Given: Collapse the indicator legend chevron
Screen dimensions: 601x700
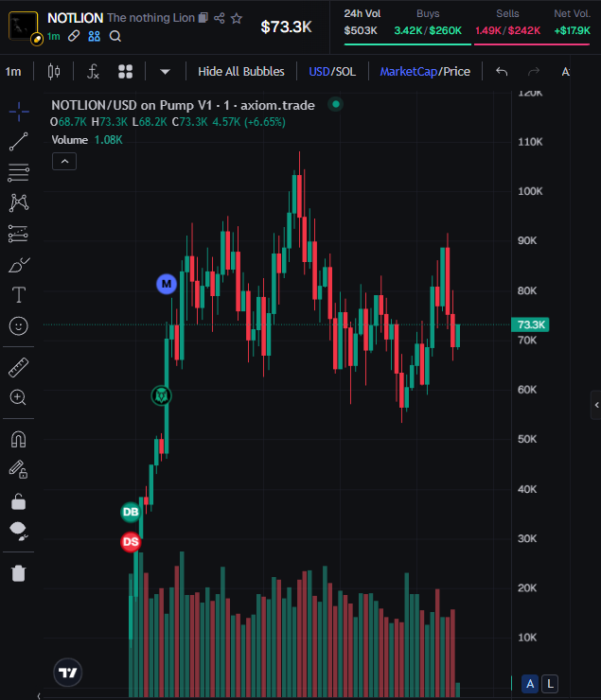Looking at the screenshot, I should click(64, 161).
